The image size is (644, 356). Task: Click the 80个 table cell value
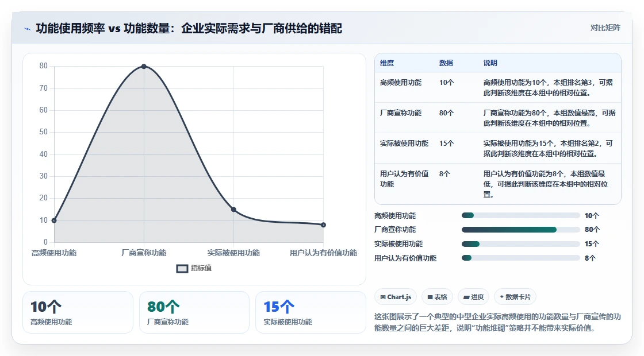tap(446, 113)
